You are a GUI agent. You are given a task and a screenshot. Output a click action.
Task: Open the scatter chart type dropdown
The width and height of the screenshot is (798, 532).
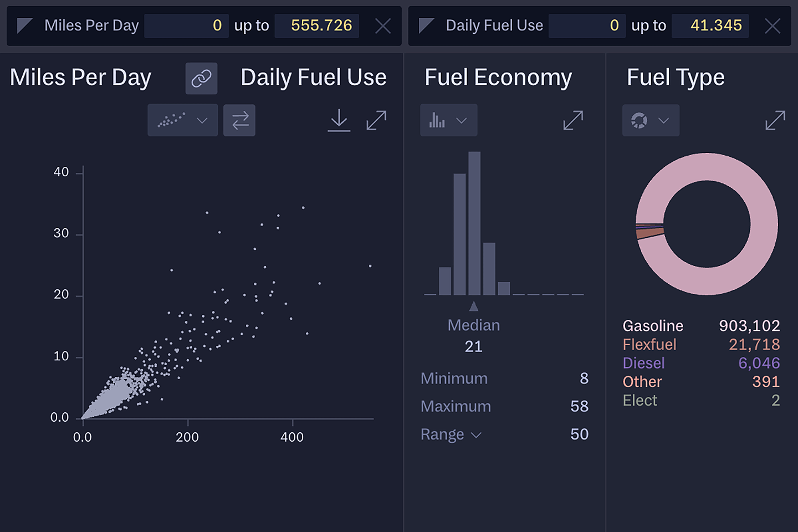[182, 120]
